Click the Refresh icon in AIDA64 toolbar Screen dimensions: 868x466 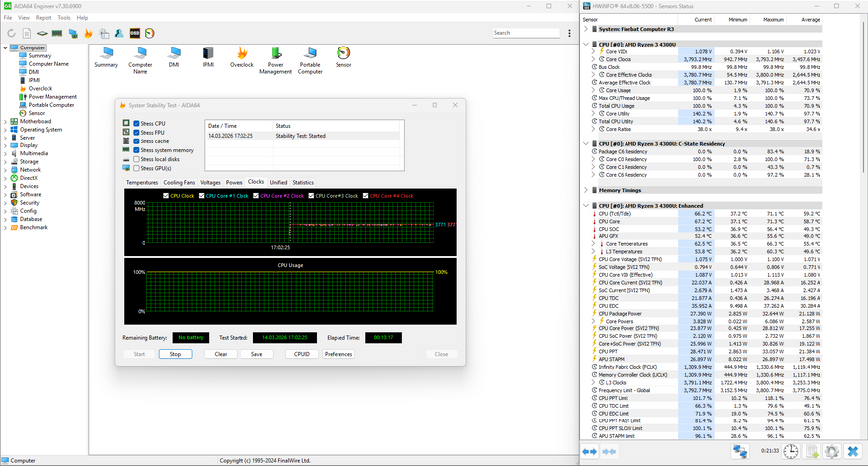click(x=12, y=33)
